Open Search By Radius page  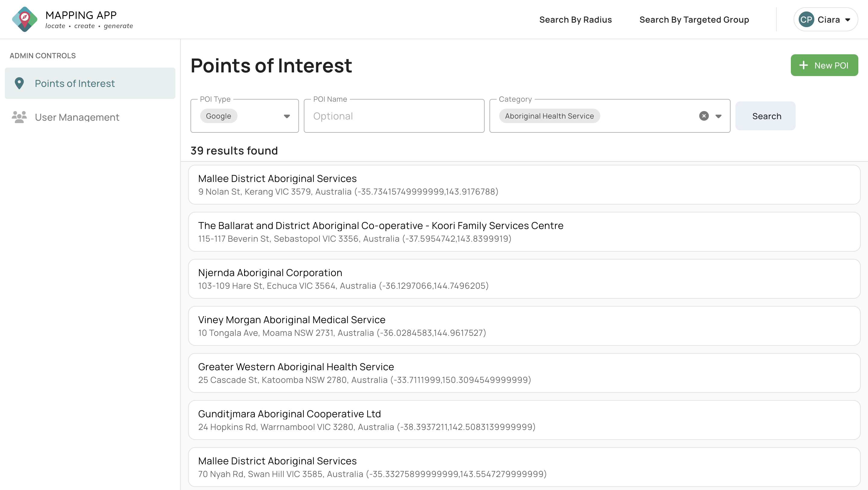click(575, 20)
